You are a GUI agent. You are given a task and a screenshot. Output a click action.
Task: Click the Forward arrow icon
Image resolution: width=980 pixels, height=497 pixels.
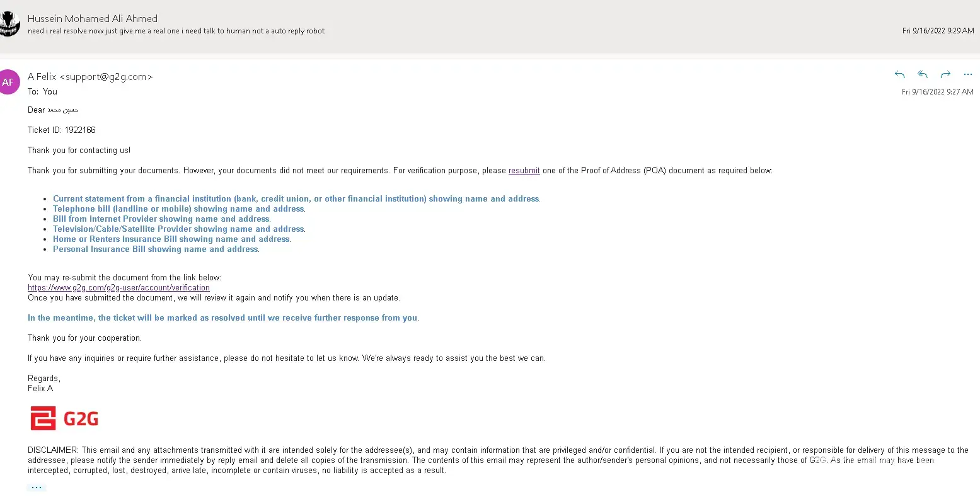coord(945,74)
